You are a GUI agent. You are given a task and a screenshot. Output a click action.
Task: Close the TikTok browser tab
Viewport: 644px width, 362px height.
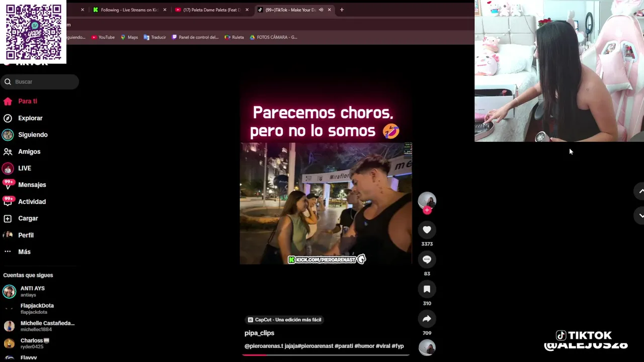click(x=330, y=10)
